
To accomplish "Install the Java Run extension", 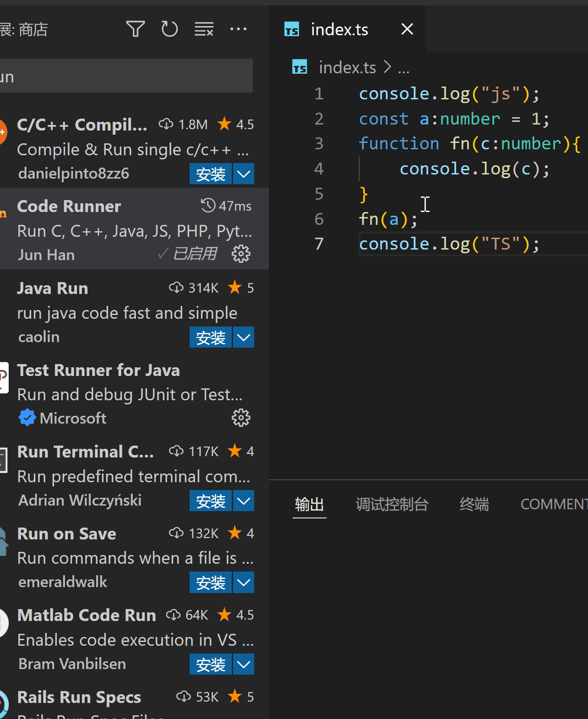I will 211,338.
